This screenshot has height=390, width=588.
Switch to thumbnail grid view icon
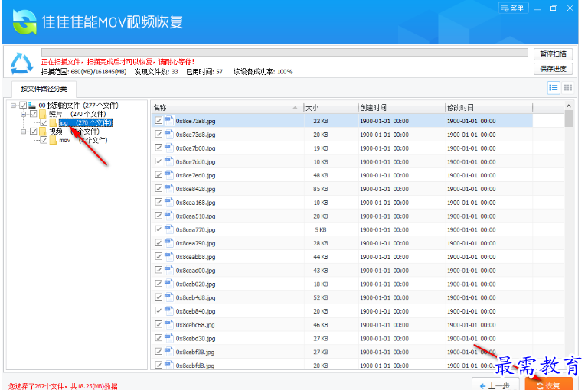pos(568,88)
